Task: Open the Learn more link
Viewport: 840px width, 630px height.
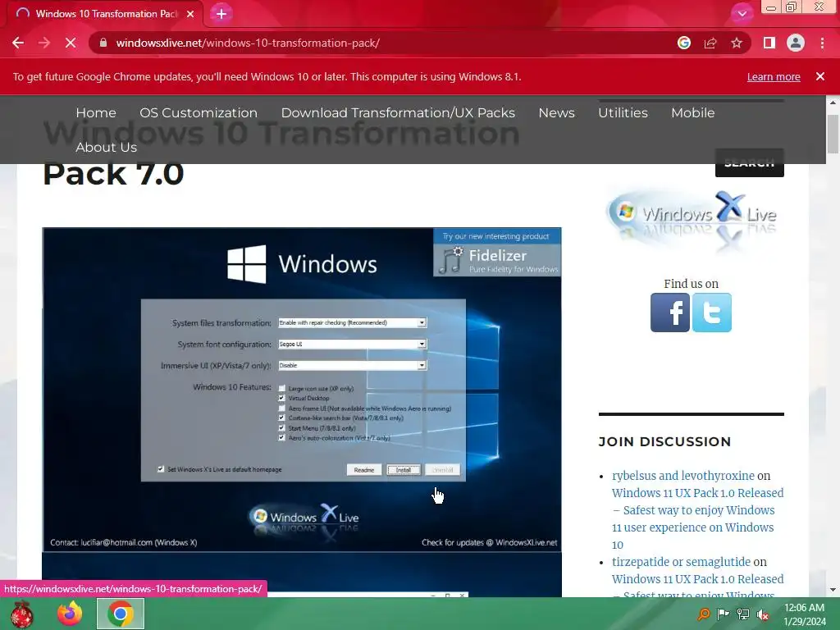Action: pyautogui.click(x=774, y=76)
